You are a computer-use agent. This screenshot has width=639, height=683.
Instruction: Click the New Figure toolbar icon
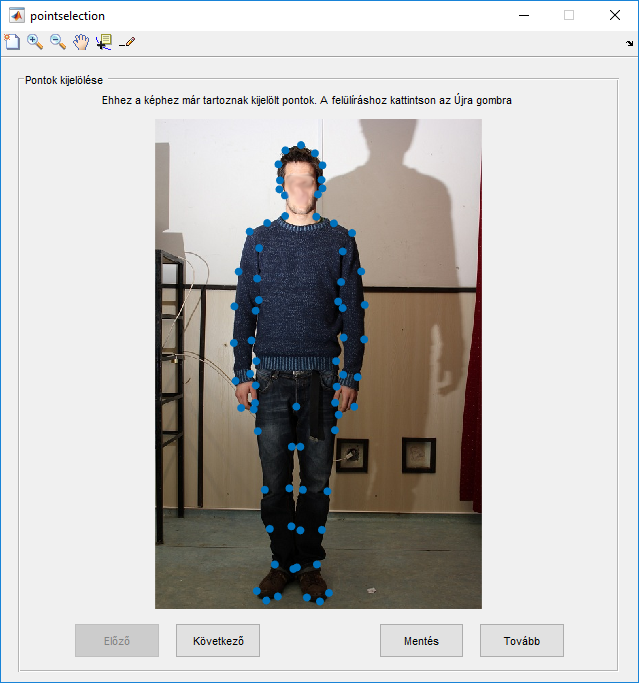click(x=12, y=42)
